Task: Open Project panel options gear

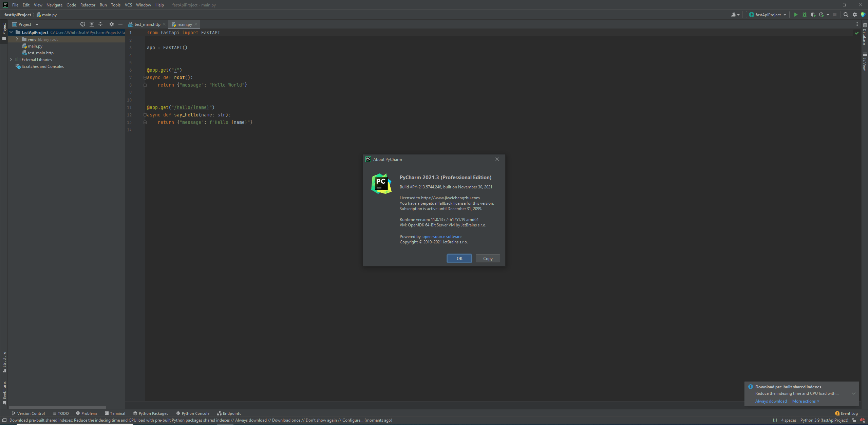Action: tap(112, 24)
